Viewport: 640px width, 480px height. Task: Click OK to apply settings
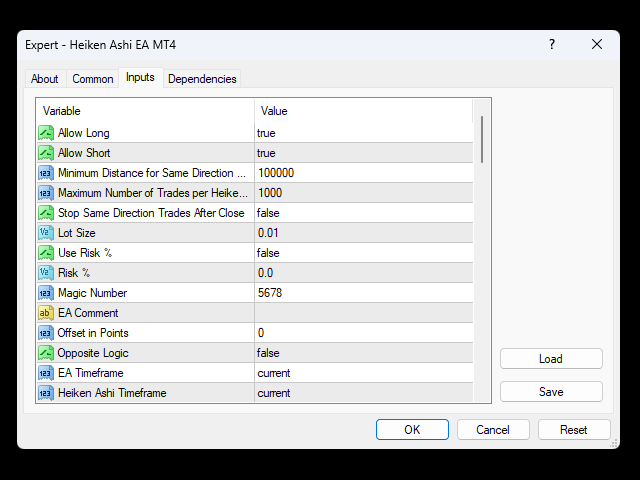pyautogui.click(x=412, y=429)
